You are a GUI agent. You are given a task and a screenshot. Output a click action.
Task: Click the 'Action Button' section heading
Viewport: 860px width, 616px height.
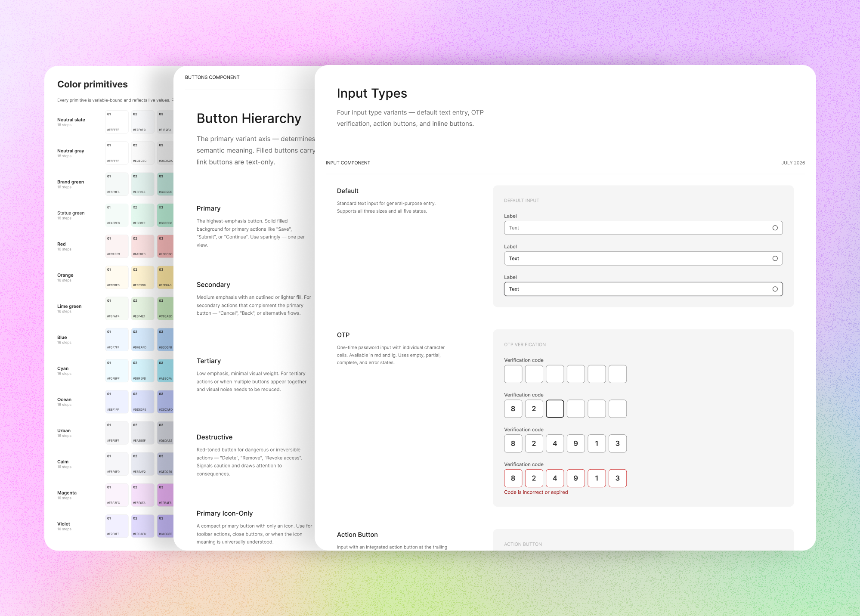(357, 535)
